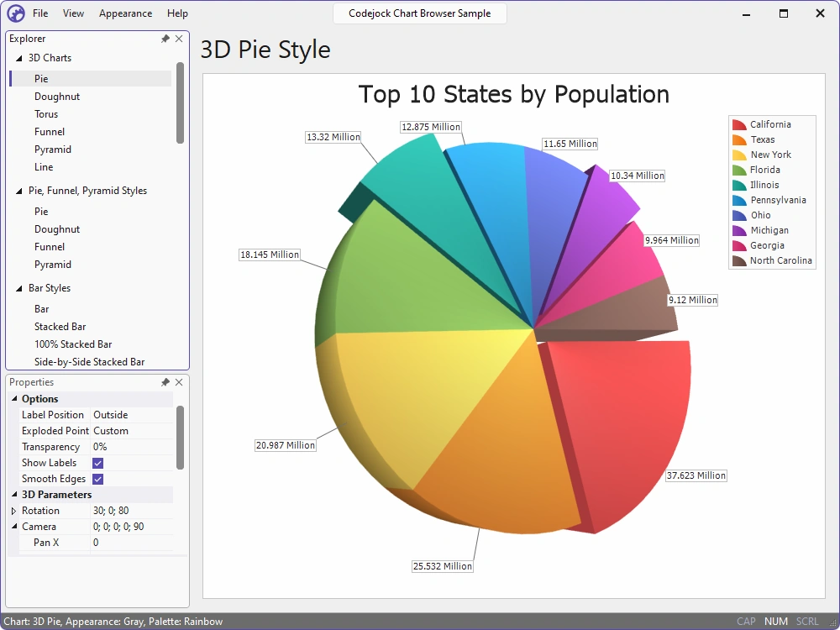
Task: Click the North Carolina legend marker
Action: (739, 260)
